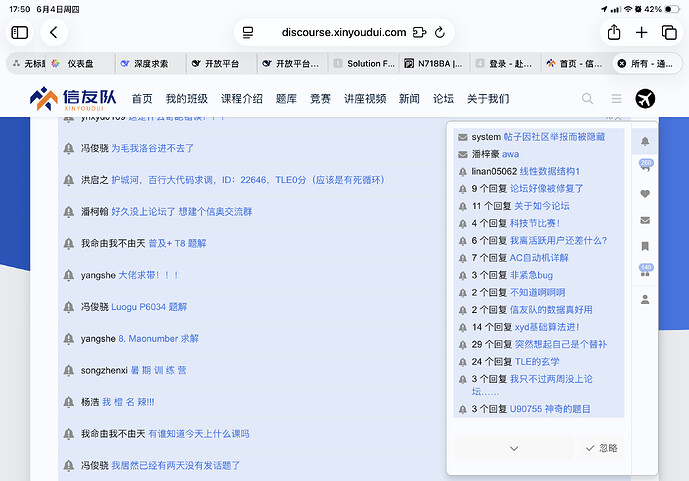
Task: Open AC自动机详解 notification
Action: coord(539,258)
